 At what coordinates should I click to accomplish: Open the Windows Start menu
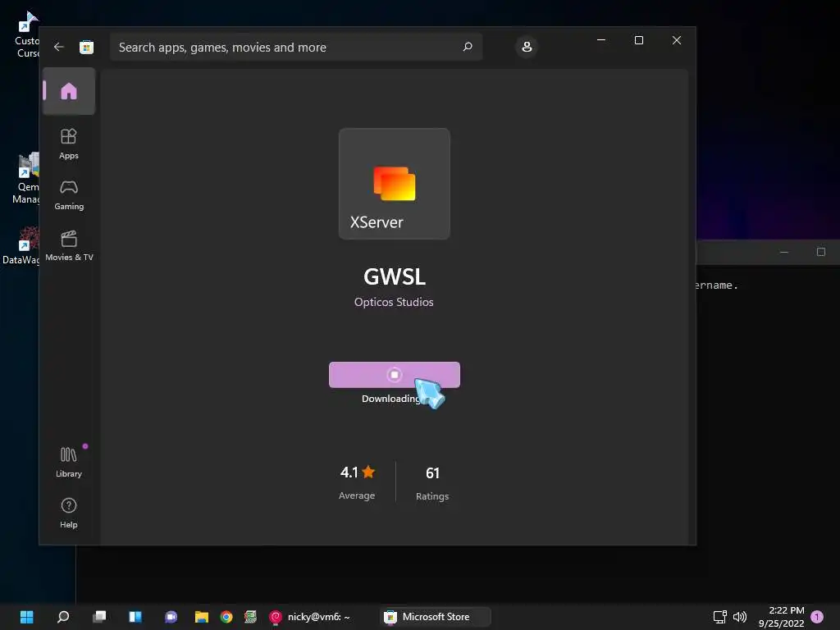click(x=27, y=617)
